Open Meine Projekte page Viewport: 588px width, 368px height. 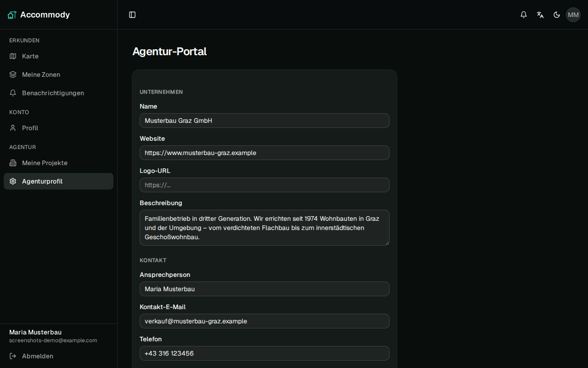tap(58, 163)
